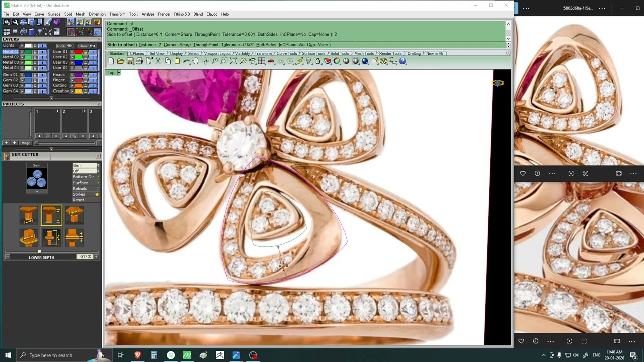The height and width of the screenshot is (362, 644).
Task: Click the Open file folder icon
Action: pos(121,61)
